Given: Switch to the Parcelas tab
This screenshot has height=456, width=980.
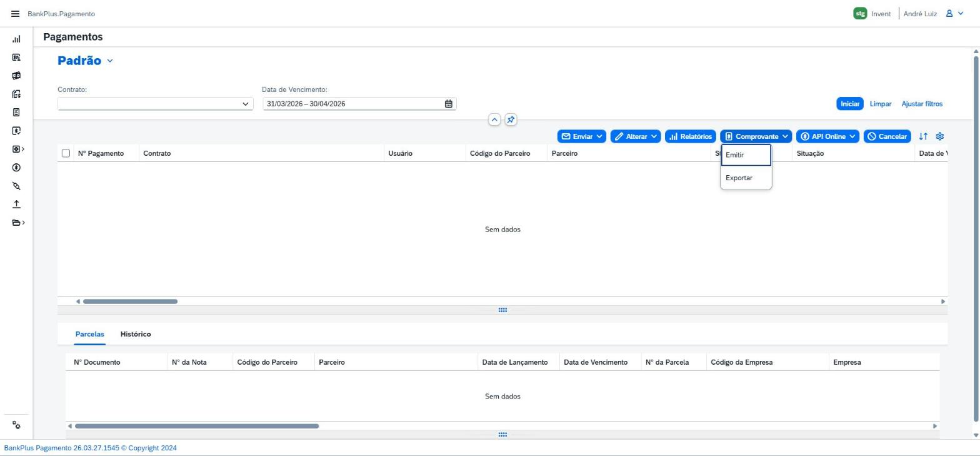Looking at the screenshot, I should 90,334.
